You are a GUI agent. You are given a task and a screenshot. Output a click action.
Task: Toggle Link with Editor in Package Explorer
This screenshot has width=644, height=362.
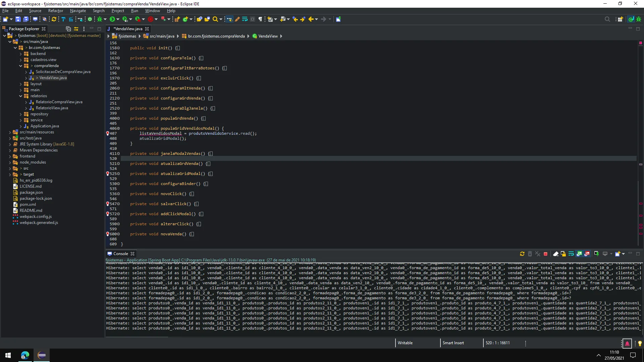(76, 29)
